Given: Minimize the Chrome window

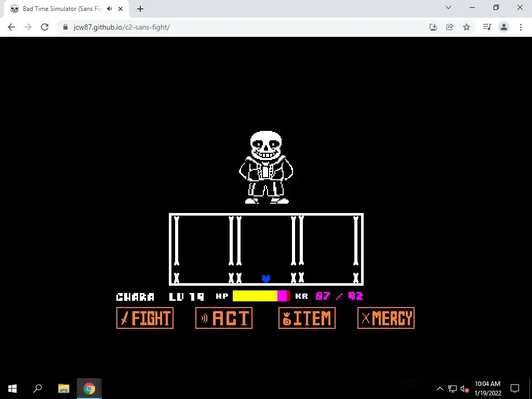Looking at the screenshot, I should (x=472, y=7).
